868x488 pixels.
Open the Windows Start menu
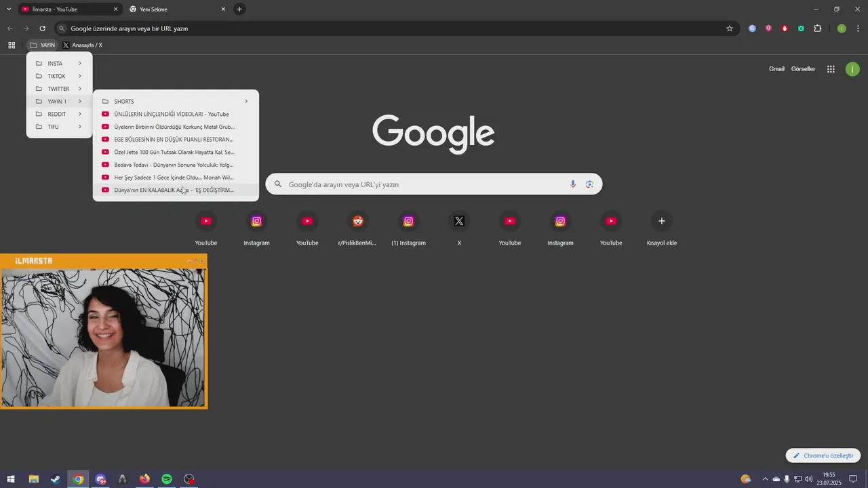click(11, 479)
